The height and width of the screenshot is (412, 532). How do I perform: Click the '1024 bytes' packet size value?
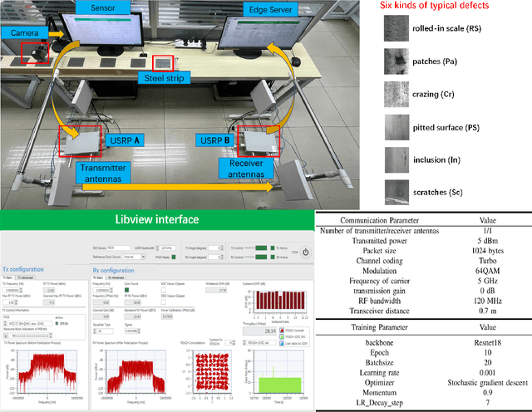coord(488,251)
